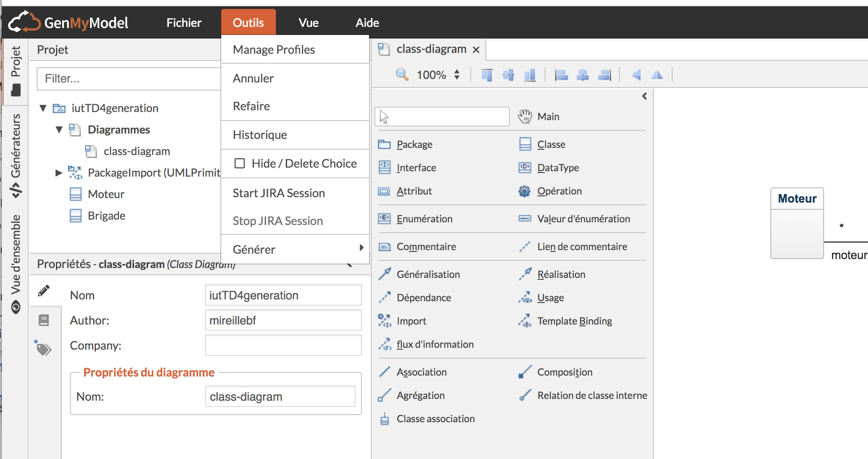Adjust the 100% zoom level stepper

(x=457, y=74)
